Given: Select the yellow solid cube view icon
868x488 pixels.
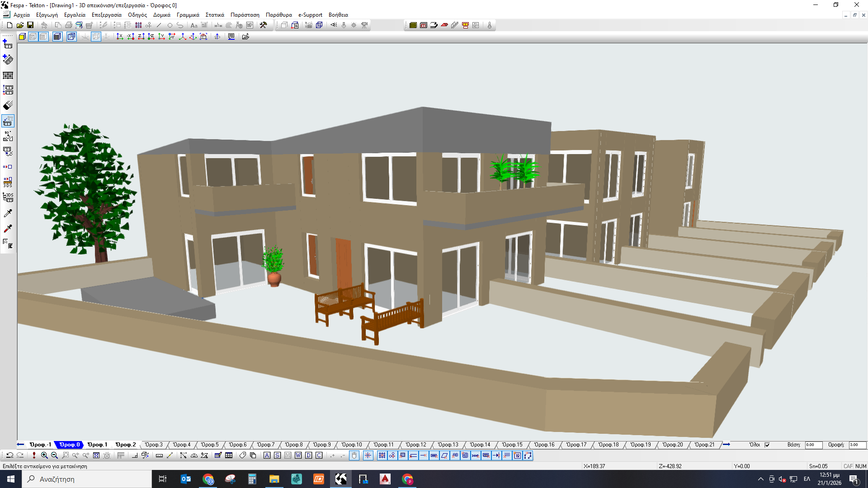Looking at the screenshot, I should [x=22, y=37].
